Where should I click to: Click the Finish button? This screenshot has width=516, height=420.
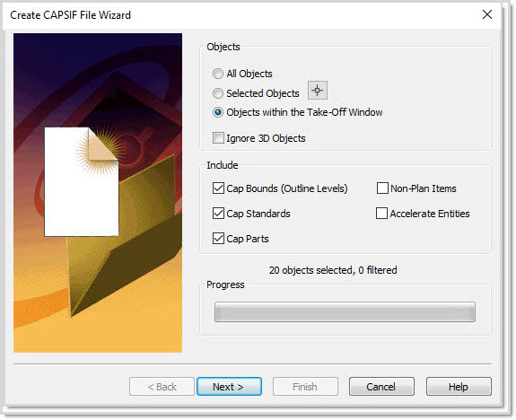point(305,387)
